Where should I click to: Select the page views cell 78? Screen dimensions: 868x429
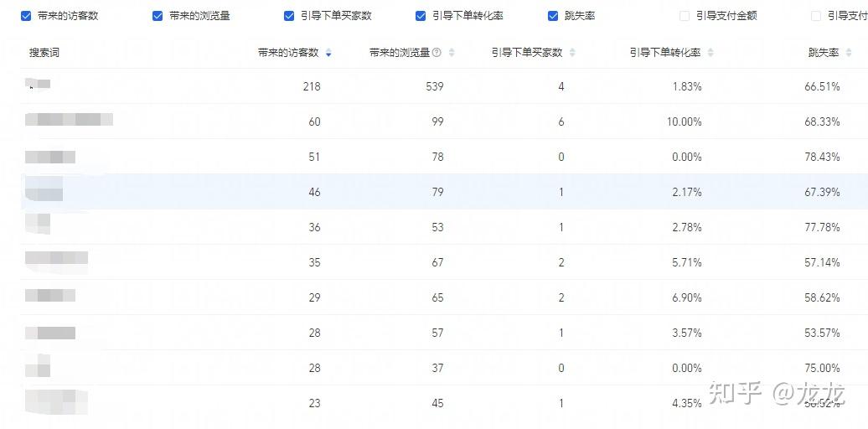click(x=438, y=158)
